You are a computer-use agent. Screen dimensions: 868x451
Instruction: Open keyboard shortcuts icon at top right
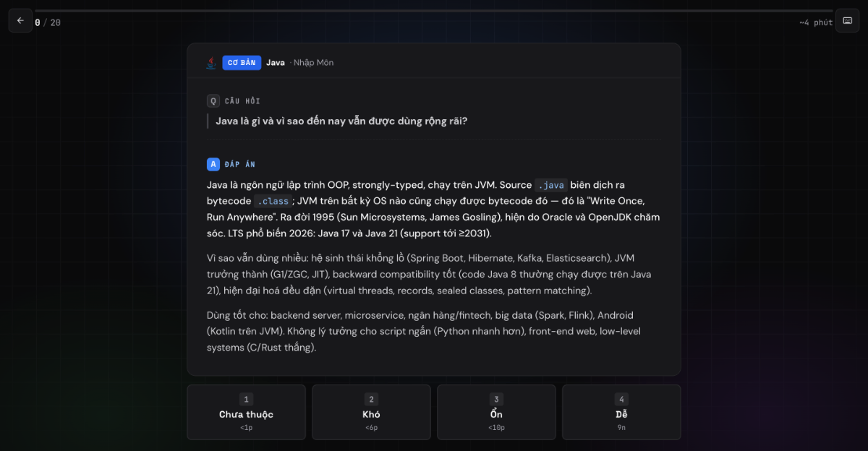point(847,20)
